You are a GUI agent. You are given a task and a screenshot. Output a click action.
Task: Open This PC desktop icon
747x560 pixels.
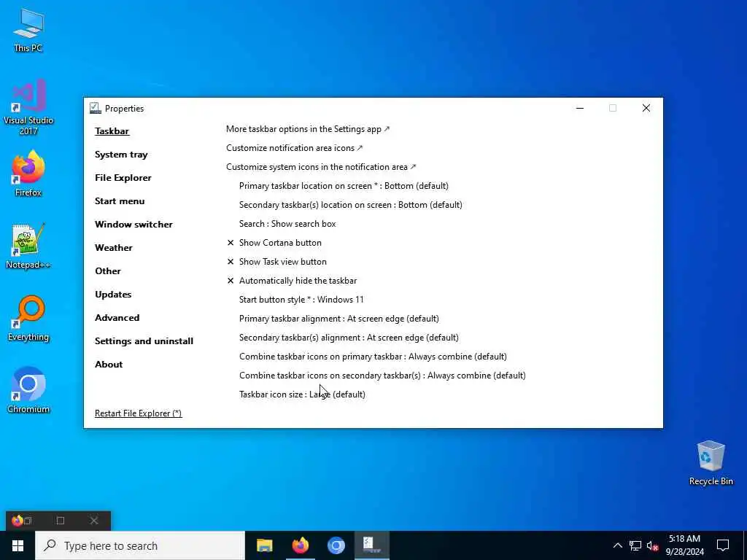(28, 30)
